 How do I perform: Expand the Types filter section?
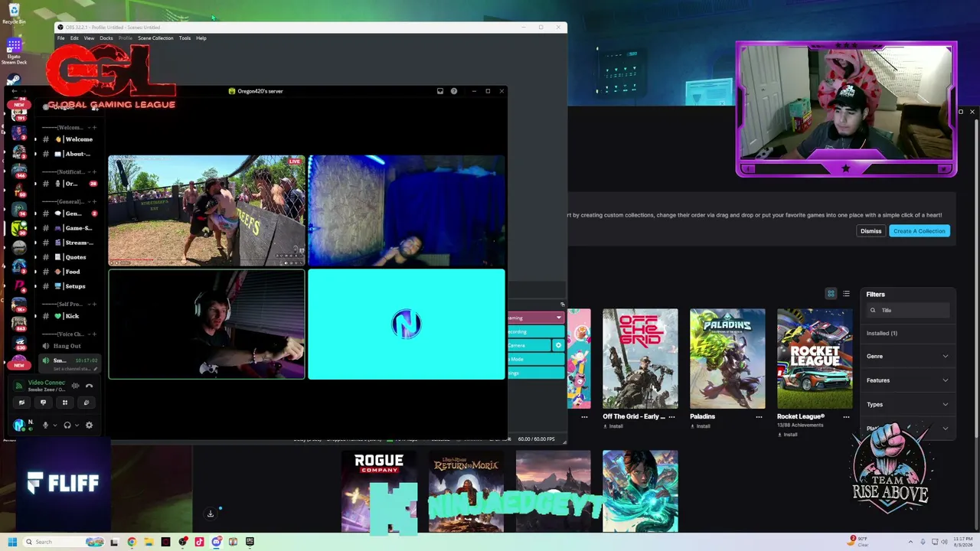tap(908, 404)
